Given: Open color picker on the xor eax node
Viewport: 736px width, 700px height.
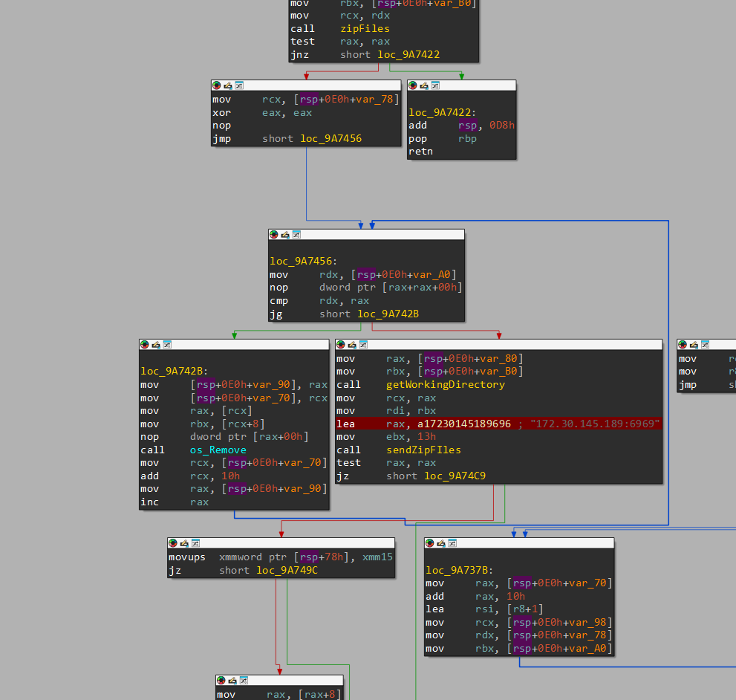Looking at the screenshot, I should point(216,85).
